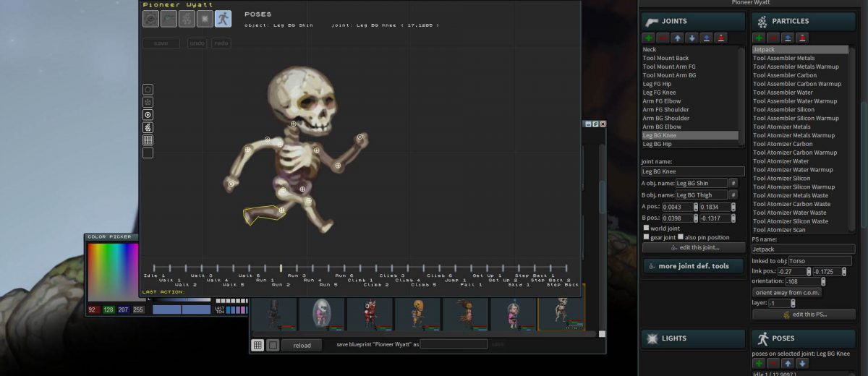The image size is (868, 376).
Task: Click the redo button
Action: pyautogui.click(x=221, y=43)
